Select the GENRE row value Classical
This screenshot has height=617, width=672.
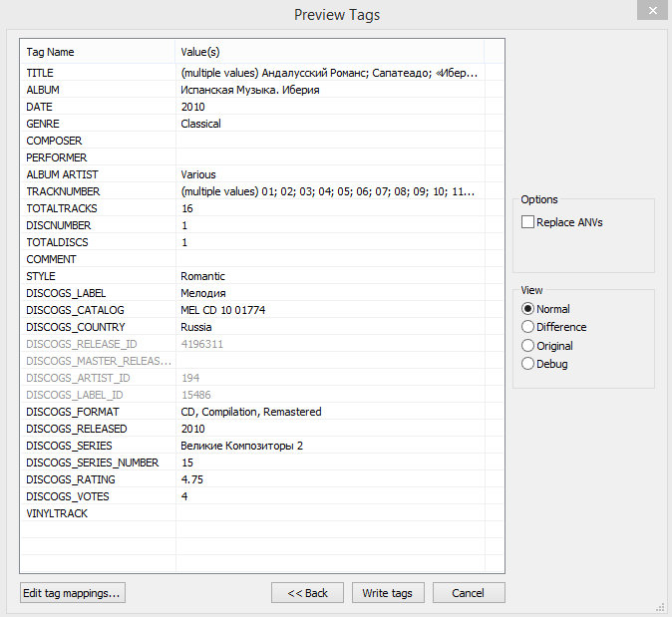click(201, 124)
